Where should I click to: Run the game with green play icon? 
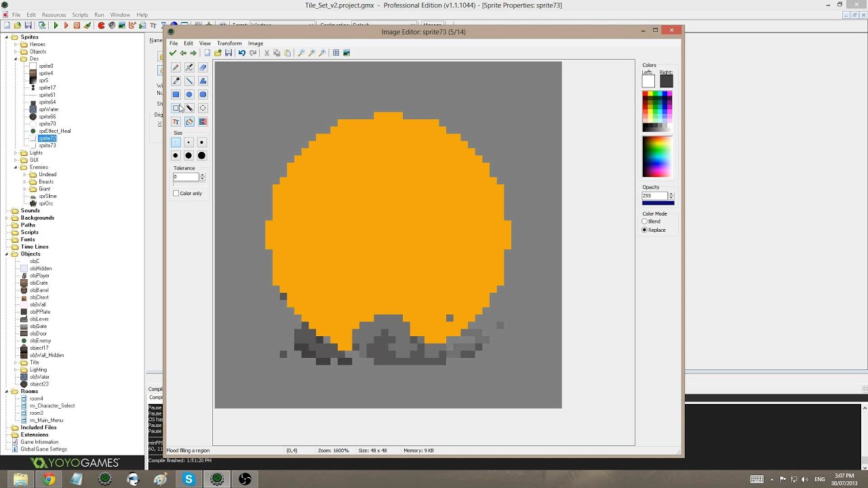point(56,25)
